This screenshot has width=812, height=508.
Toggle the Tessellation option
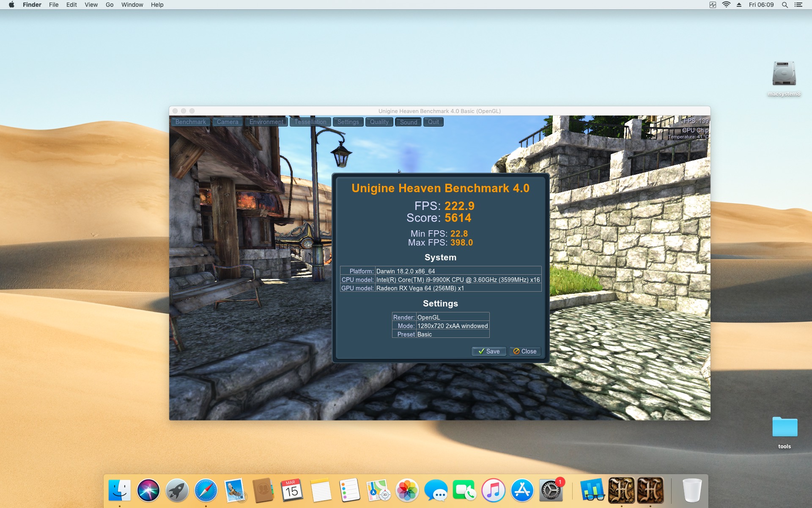pyautogui.click(x=310, y=122)
